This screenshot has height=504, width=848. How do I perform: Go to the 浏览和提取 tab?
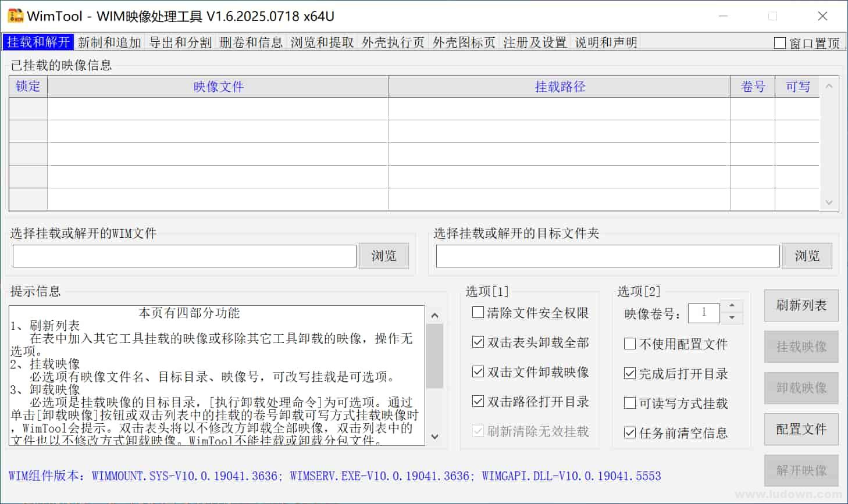point(322,42)
